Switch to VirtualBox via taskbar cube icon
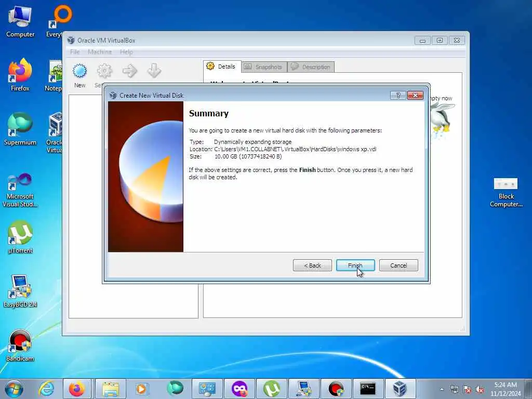 (400, 389)
